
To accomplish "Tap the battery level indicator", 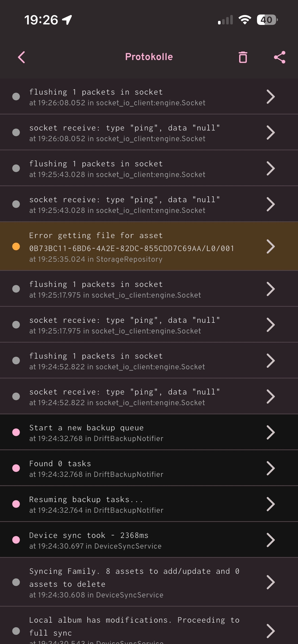I will (x=267, y=20).
